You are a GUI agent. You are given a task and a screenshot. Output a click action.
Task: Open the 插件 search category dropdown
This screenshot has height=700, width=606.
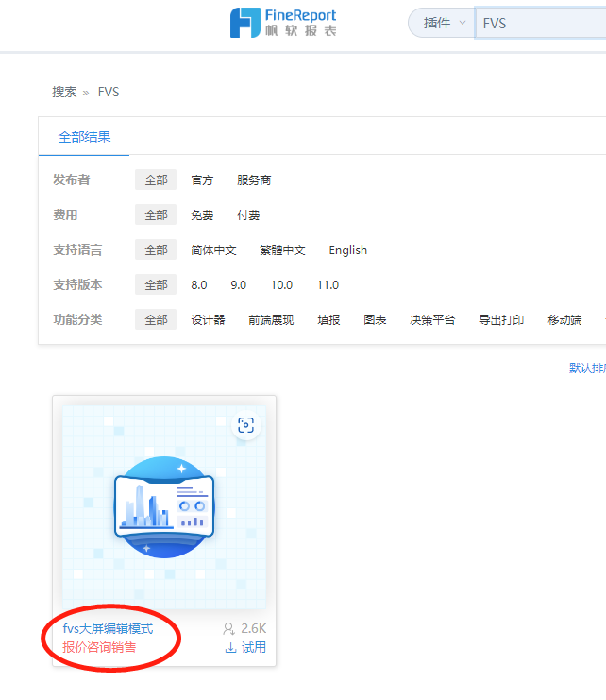(442, 23)
